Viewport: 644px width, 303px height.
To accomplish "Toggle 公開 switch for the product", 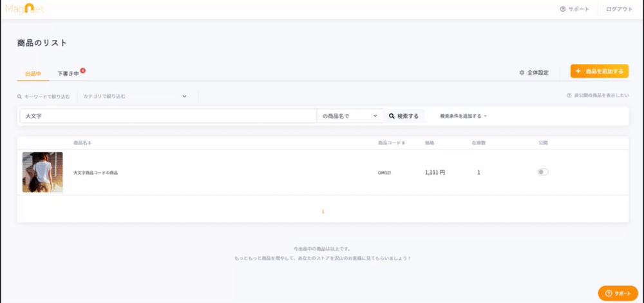I will (543, 172).
